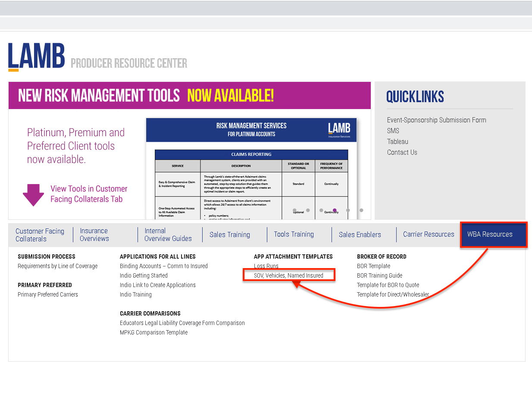Open the Indio Getting Started link

point(144,275)
